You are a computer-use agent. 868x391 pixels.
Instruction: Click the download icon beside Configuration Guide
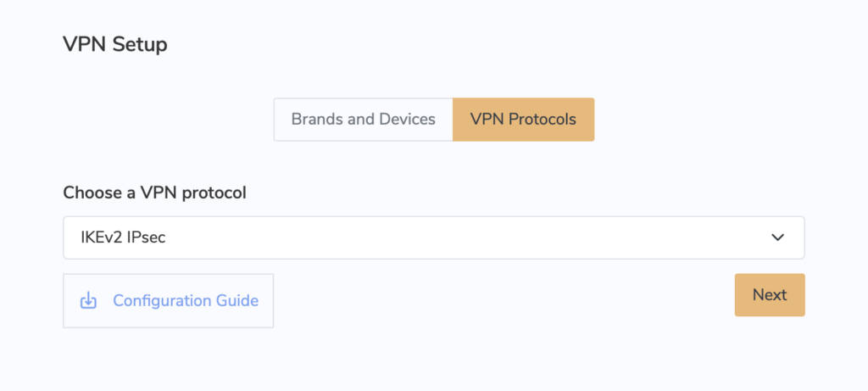pos(88,301)
